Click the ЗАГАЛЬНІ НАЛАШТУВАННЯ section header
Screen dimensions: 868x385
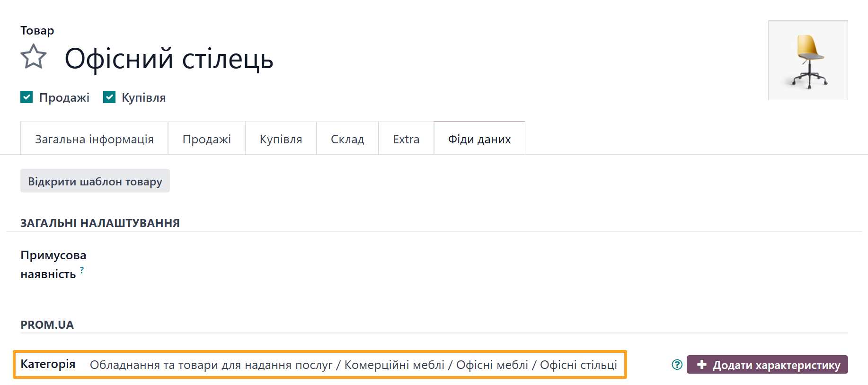click(100, 223)
